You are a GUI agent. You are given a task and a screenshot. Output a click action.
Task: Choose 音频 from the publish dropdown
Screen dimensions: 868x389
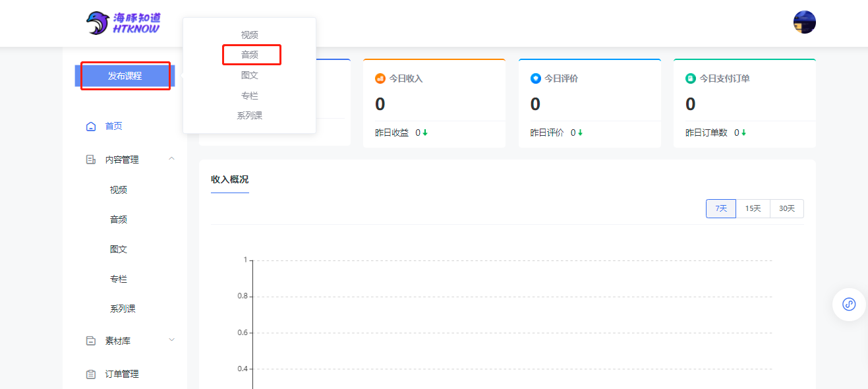pyautogui.click(x=250, y=55)
